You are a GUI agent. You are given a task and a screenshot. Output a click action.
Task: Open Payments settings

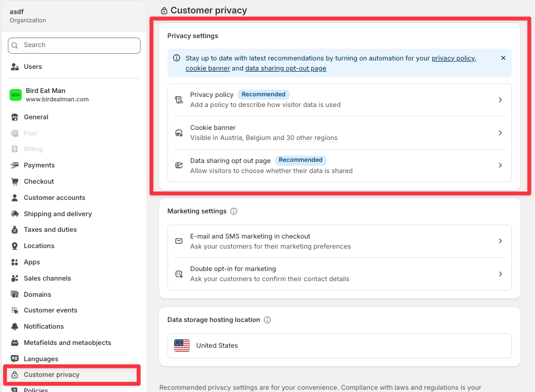pos(74,165)
